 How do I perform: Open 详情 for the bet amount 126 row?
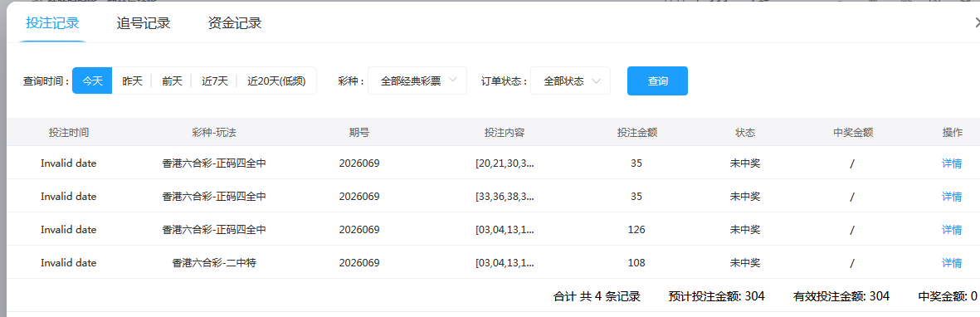(x=952, y=230)
